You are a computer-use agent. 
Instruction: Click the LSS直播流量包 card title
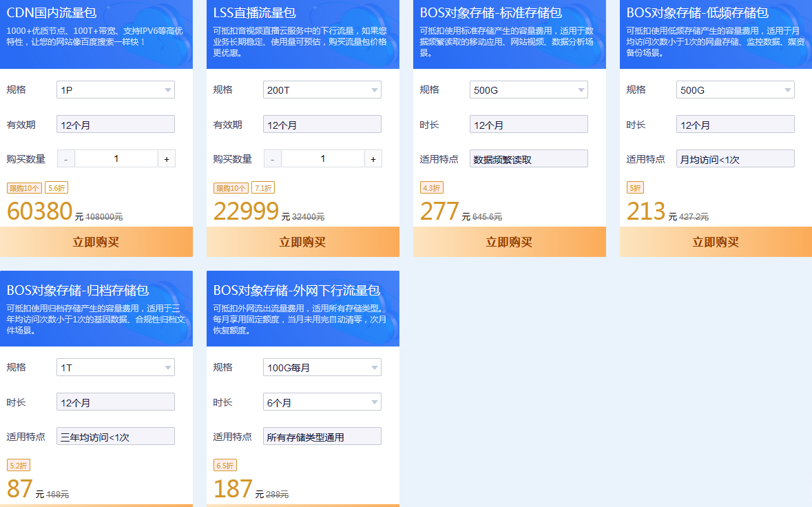(255, 12)
